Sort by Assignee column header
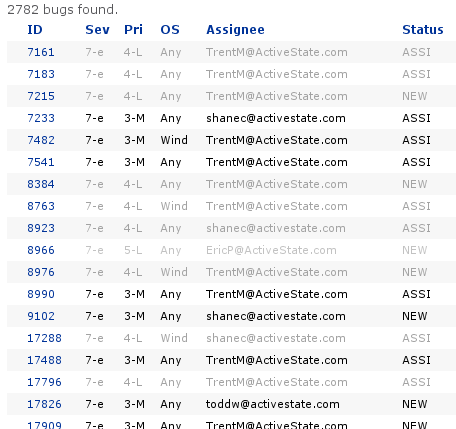This screenshot has width=456, height=429. [235, 30]
